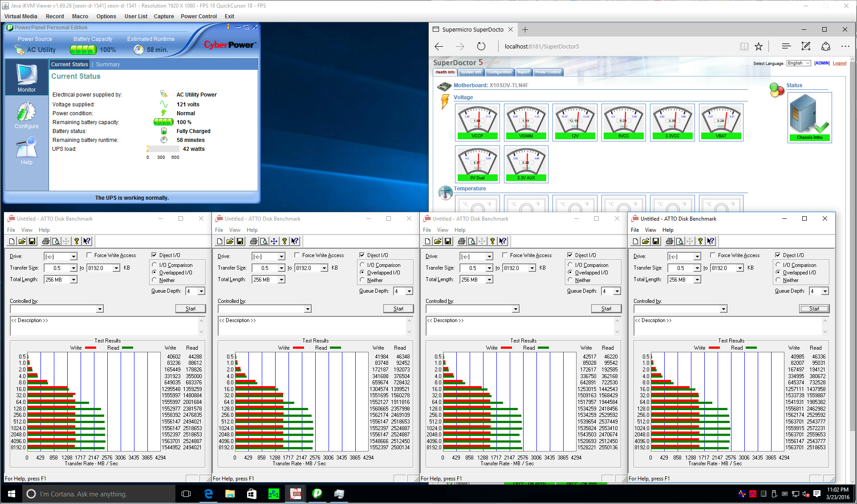857x504 pixels.
Task: Switch to System Info tab in SuperDoctor
Action: pyautogui.click(x=471, y=72)
